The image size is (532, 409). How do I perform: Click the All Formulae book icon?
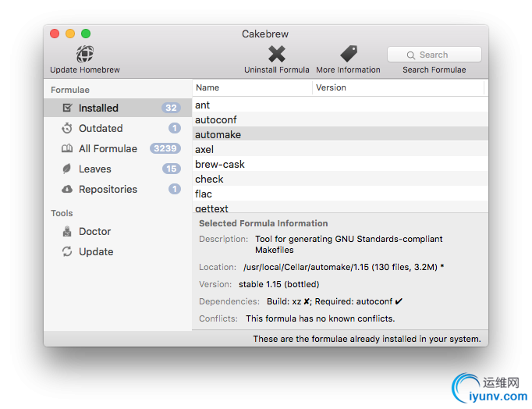pyautogui.click(x=67, y=148)
